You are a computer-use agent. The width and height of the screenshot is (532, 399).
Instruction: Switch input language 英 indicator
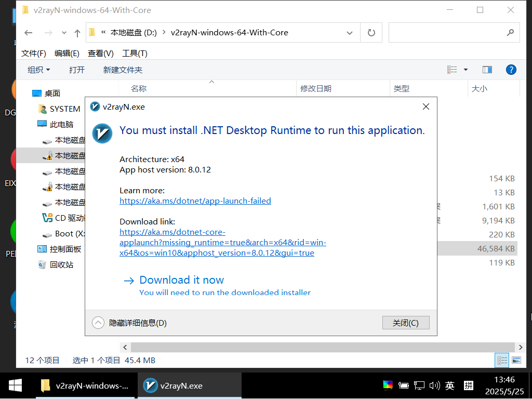(450, 385)
